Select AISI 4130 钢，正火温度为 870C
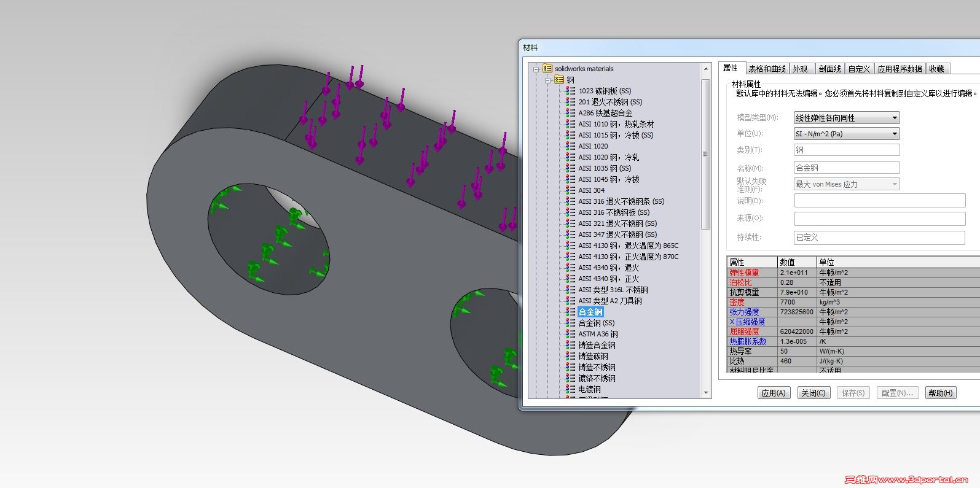 pos(629,257)
